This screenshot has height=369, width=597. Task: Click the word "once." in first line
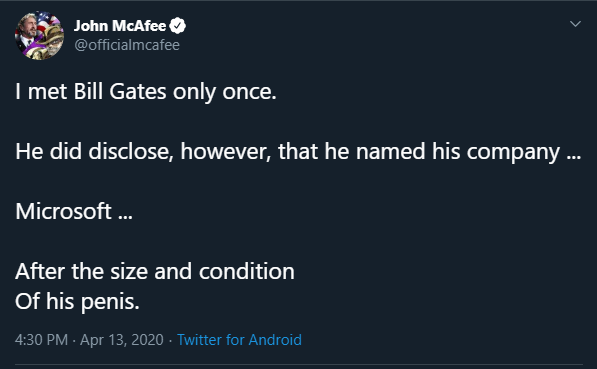pyautogui.click(x=249, y=93)
